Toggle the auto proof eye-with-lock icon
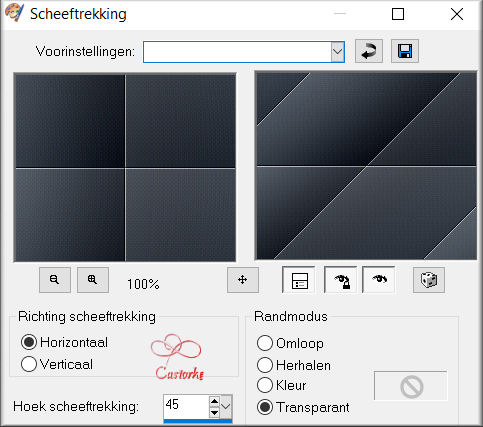Image resolution: width=483 pixels, height=427 pixels. (341, 280)
